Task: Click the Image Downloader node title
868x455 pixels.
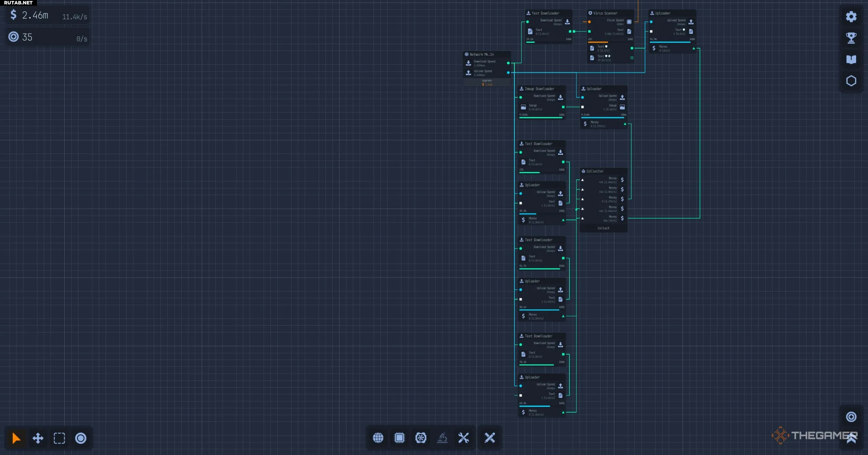Action: pyautogui.click(x=539, y=89)
